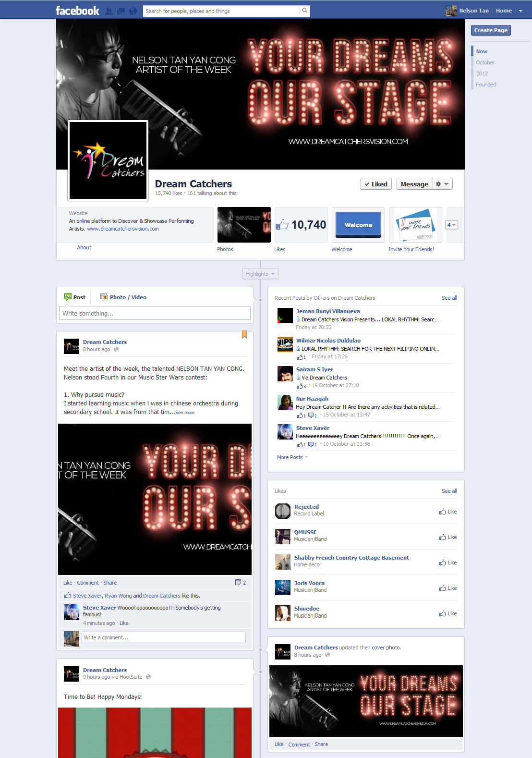Image resolution: width=532 pixels, height=758 pixels.
Task: Open QMUSSE page avatar
Action: click(283, 536)
